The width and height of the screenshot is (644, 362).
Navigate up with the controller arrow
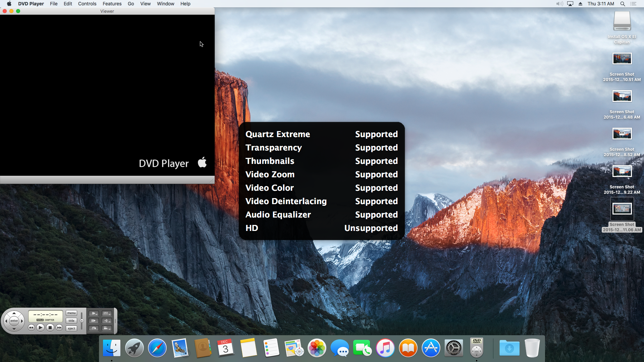pos(14,313)
